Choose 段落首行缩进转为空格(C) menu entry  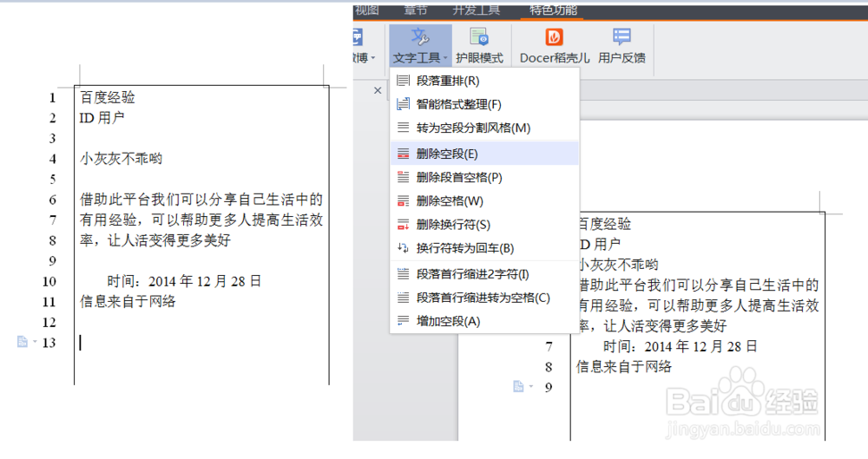point(484,298)
